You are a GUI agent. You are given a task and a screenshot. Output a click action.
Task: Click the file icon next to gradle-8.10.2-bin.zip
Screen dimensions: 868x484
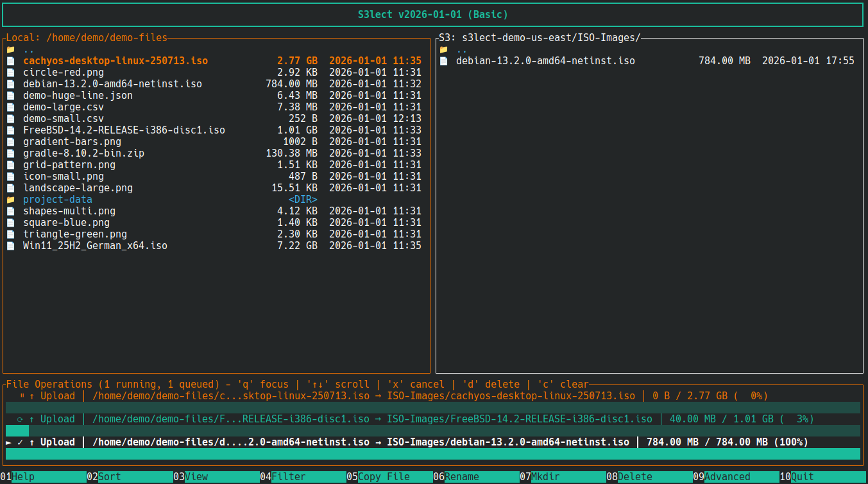click(x=10, y=153)
